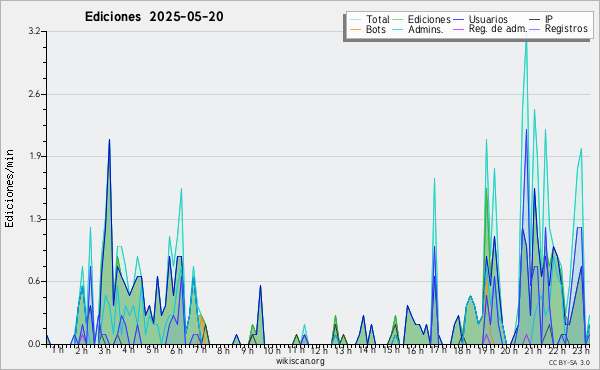Image resolution: width=600 pixels, height=370 pixels.
Task: Click the wikiscan.org credit text
Action: pos(300,361)
